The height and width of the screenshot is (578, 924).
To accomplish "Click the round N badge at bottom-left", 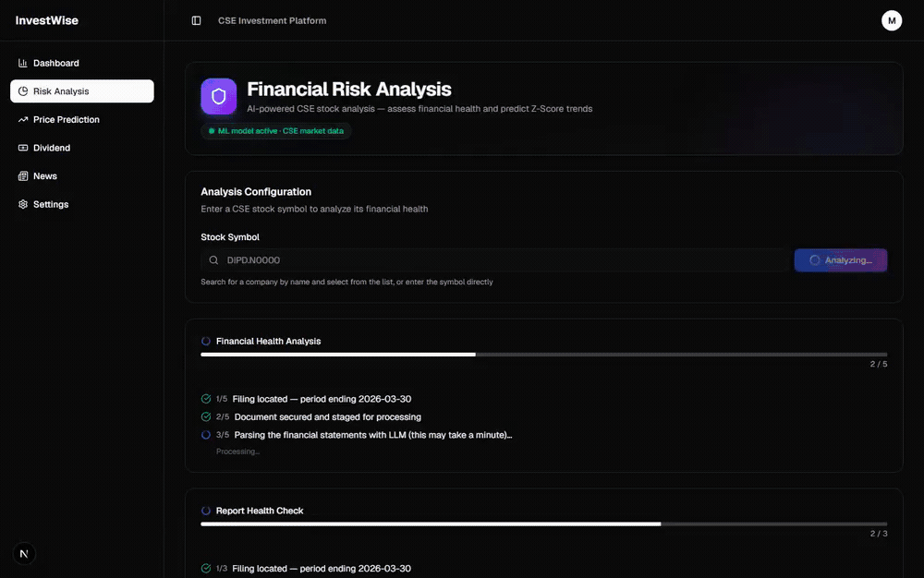I will [24, 554].
